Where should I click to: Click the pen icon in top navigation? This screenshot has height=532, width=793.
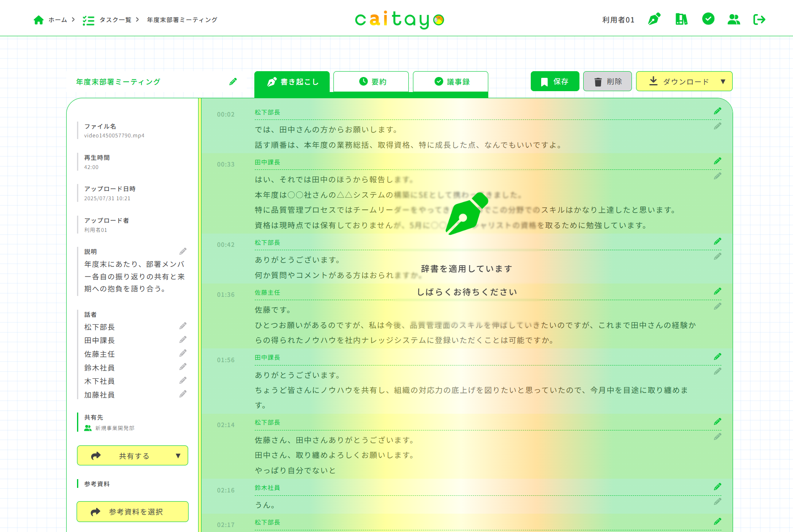[x=654, y=19]
